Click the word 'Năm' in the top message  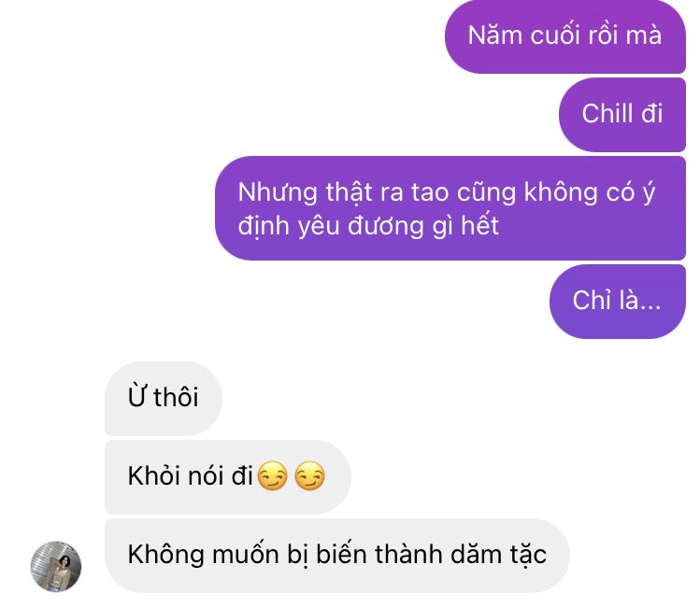(x=495, y=35)
